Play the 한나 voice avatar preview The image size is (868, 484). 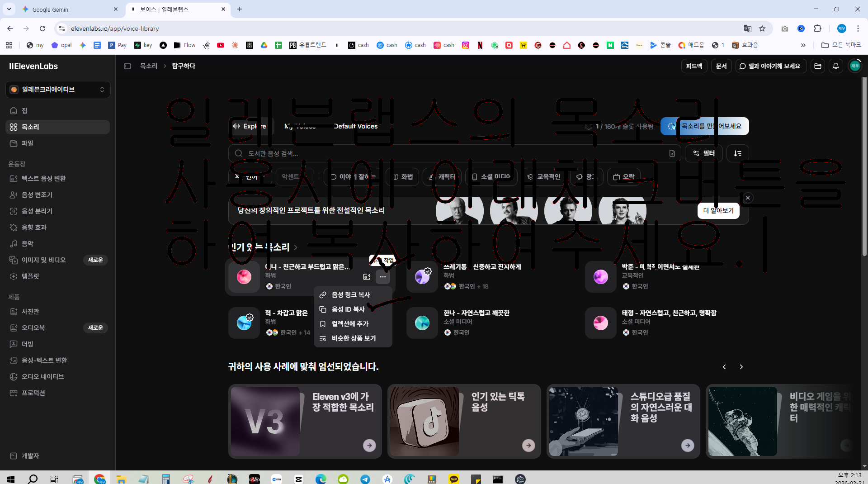pos(422,323)
